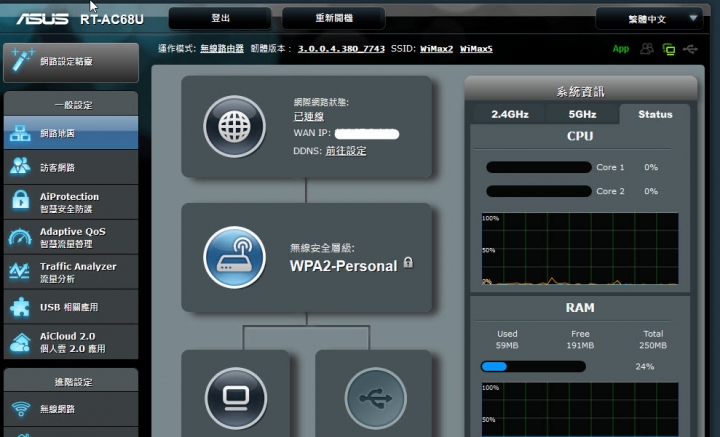Switch to the 2.4GHz tab
720x437 pixels.
(510, 114)
